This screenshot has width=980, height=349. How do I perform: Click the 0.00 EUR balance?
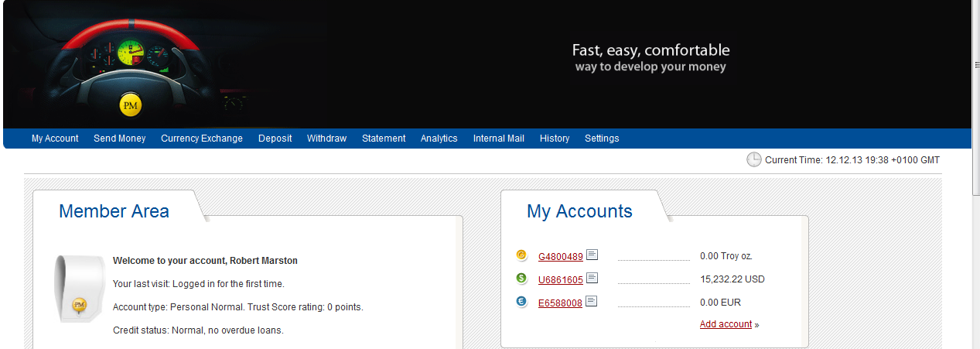click(719, 303)
